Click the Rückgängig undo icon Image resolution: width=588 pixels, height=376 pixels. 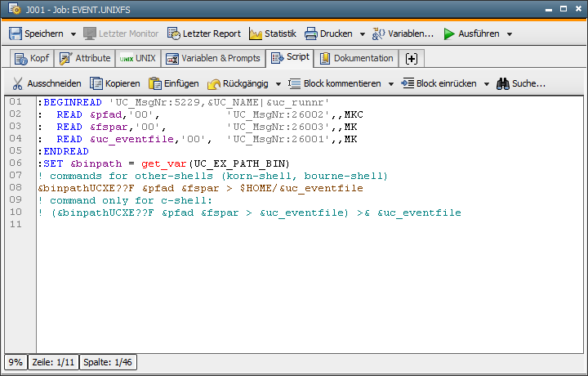[214, 83]
